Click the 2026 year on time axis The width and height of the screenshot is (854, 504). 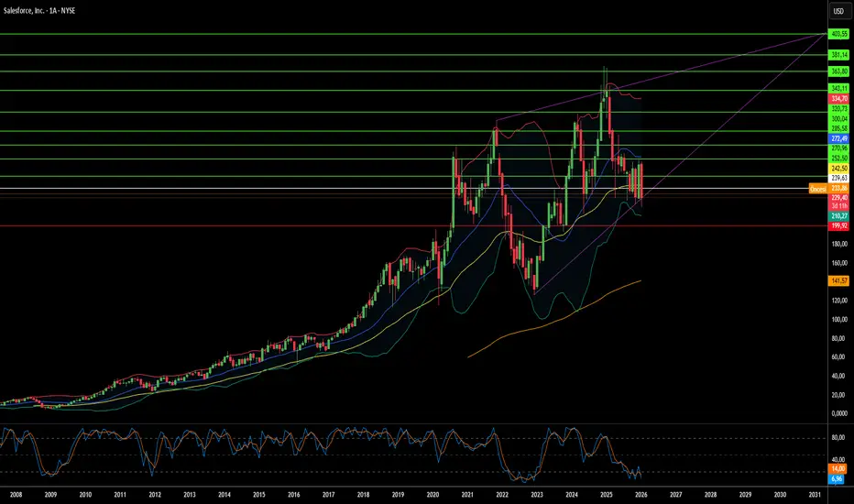tap(641, 494)
